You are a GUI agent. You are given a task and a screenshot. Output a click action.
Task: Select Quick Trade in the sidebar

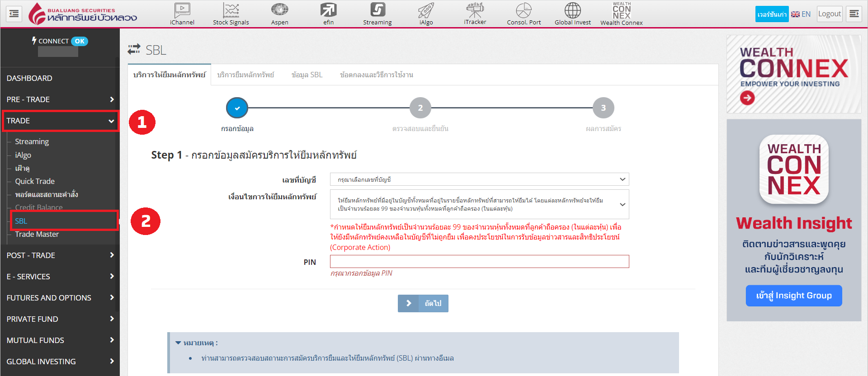point(35,181)
